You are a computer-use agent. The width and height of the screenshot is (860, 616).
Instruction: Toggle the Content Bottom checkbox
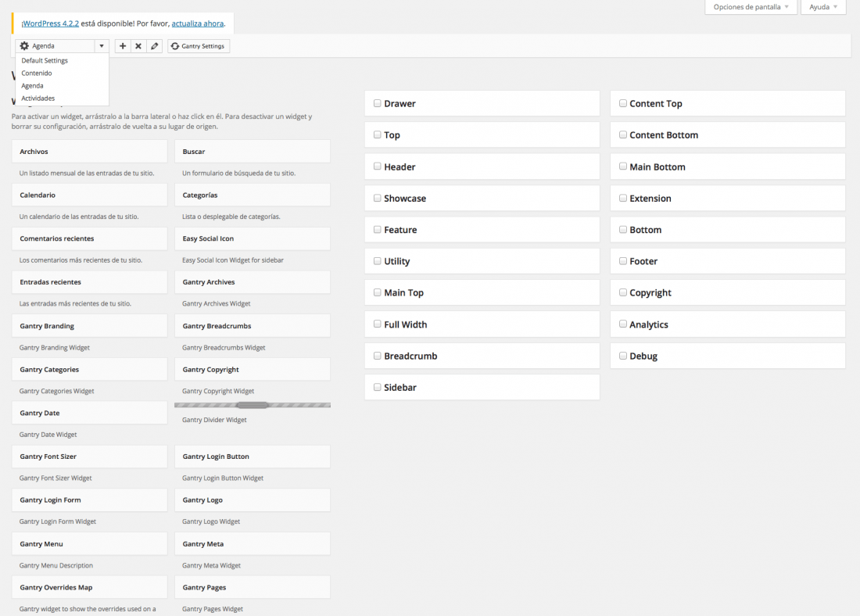point(623,134)
